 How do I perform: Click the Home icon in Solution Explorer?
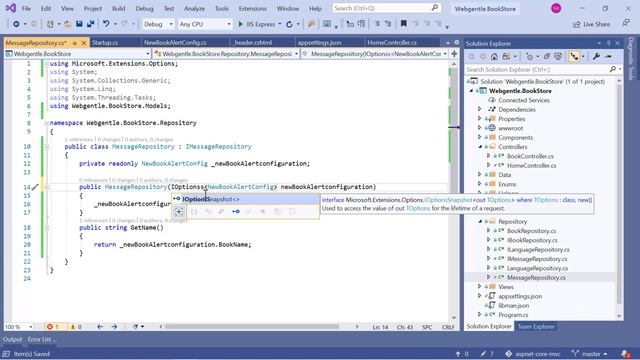pyautogui.click(x=494, y=56)
